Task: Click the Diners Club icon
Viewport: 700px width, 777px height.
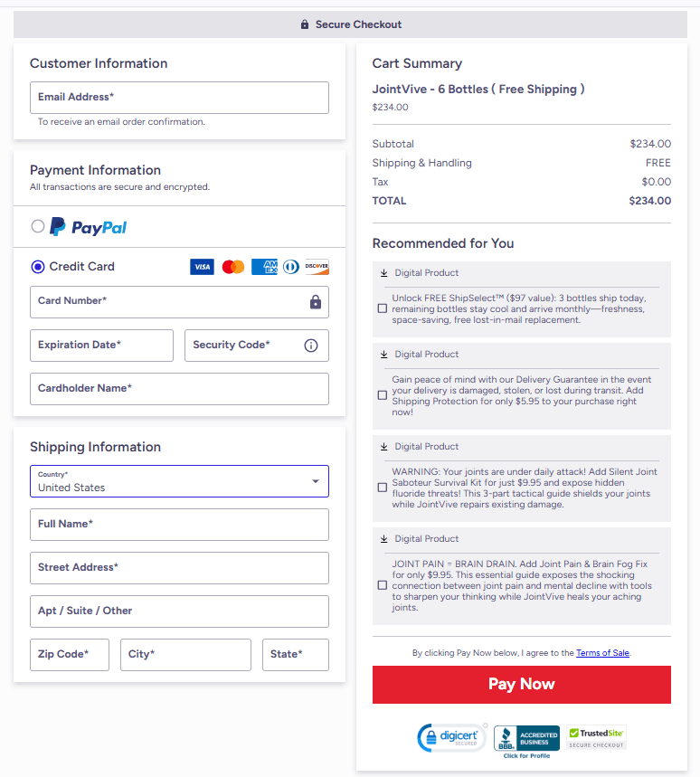Action: tap(290, 266)
